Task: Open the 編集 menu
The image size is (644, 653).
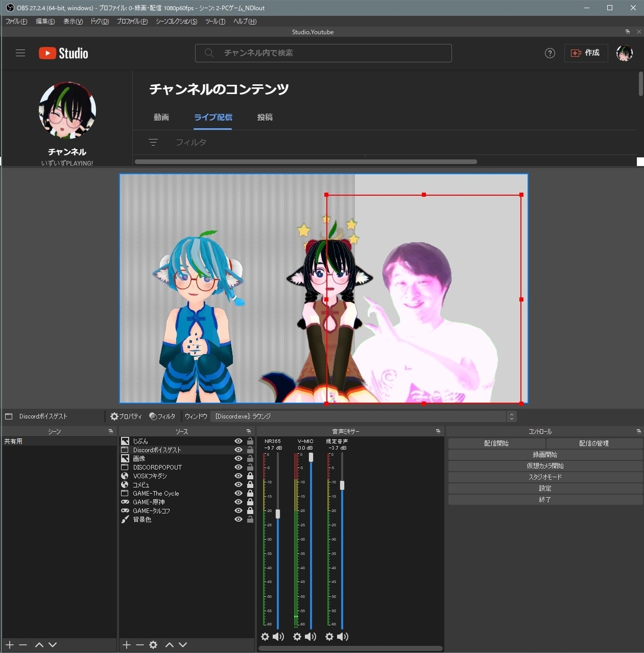Action: point(45,21)
